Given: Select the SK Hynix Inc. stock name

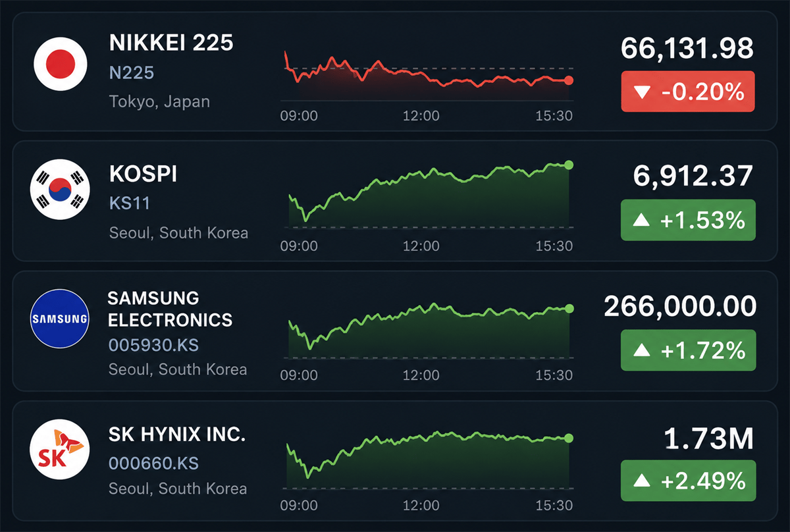Looking at the screenshot, I should click(x=176, y=435).
